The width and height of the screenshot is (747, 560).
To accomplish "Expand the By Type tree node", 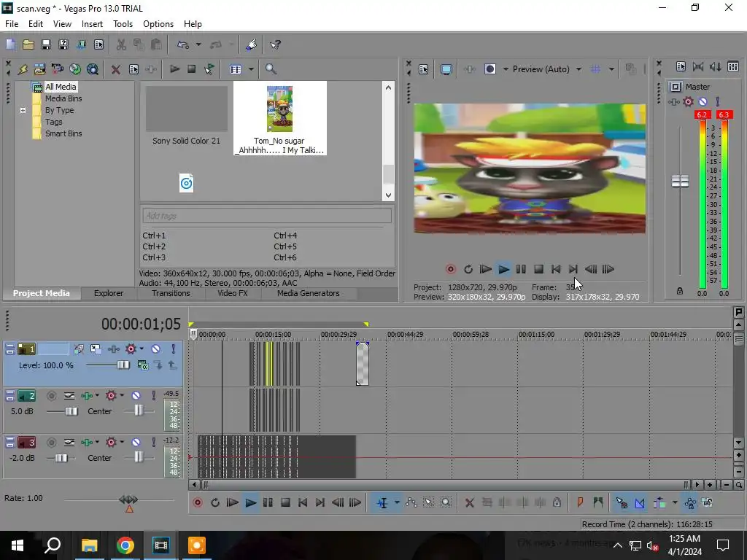I will pos(23,111).
